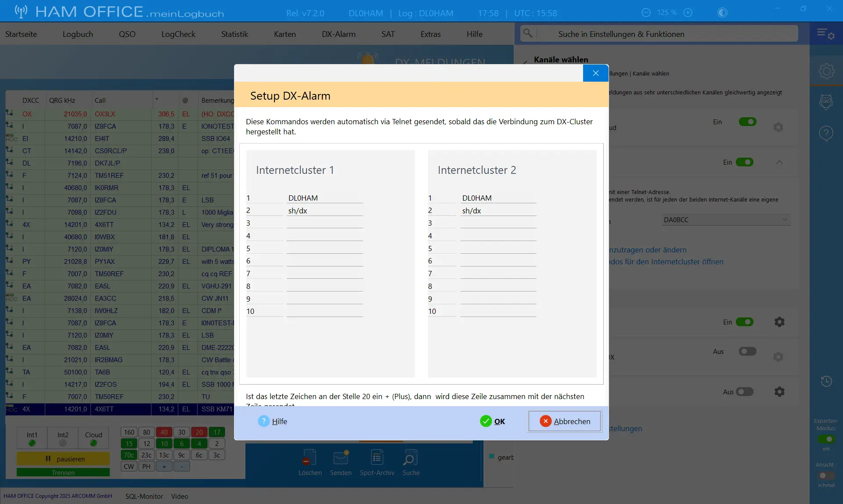The height and width of the screenshot is (504, 843).
Task: Click the zoom-in plus icon beside 125 %
Action: (x=688, y=13)
